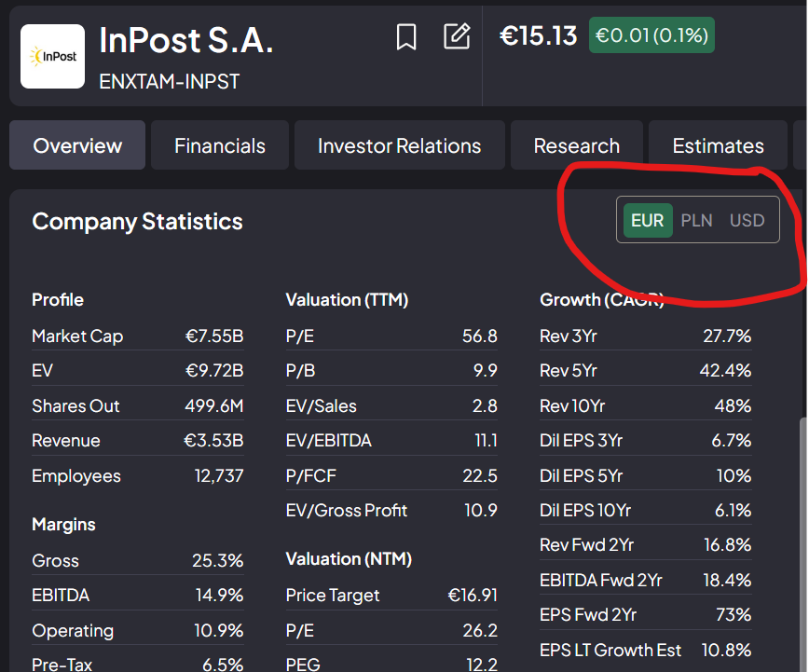
Task: Click the Revenue value €3.53B
Action: click(x=213, y=440)
